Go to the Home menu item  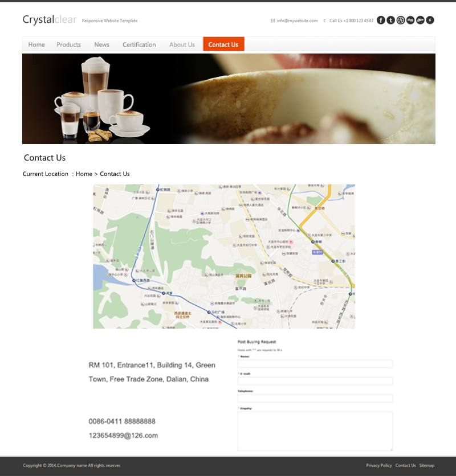(36, 44)
